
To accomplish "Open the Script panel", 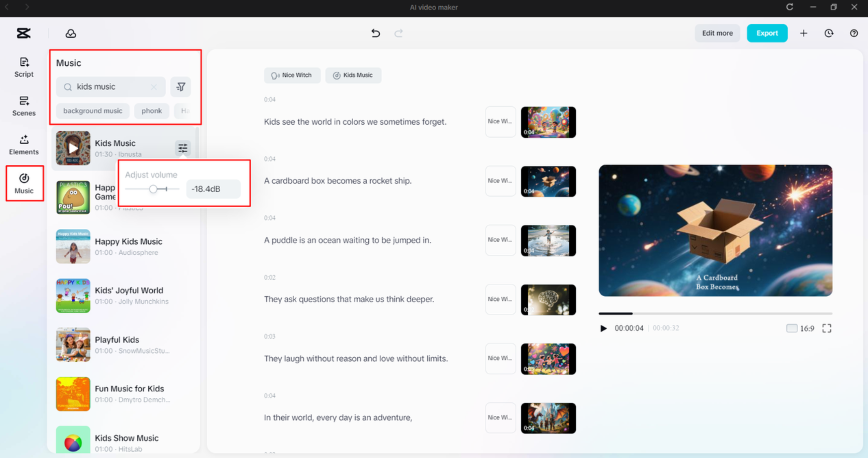I will click(23, 67).
